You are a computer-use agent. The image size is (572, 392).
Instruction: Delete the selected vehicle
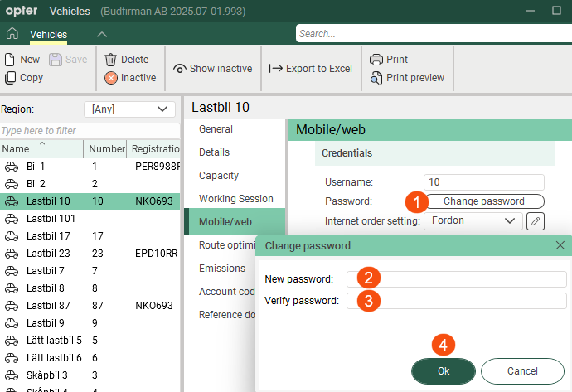click(x=126, y=60)
